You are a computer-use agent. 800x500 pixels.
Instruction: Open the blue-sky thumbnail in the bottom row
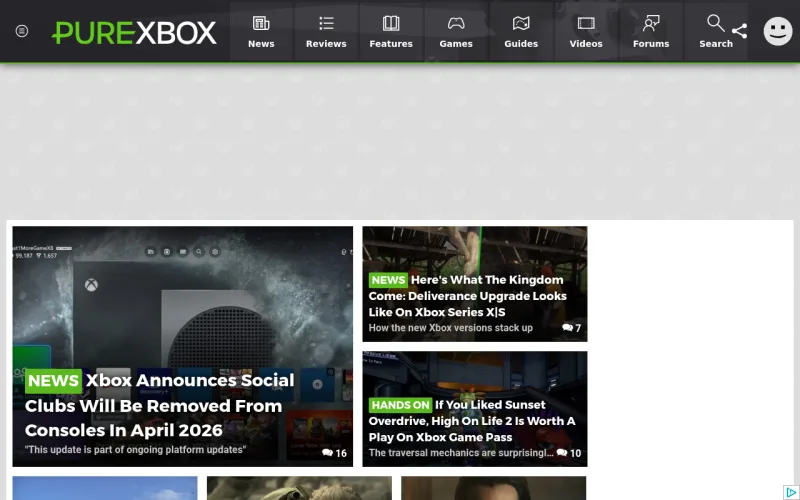[105, 488]
